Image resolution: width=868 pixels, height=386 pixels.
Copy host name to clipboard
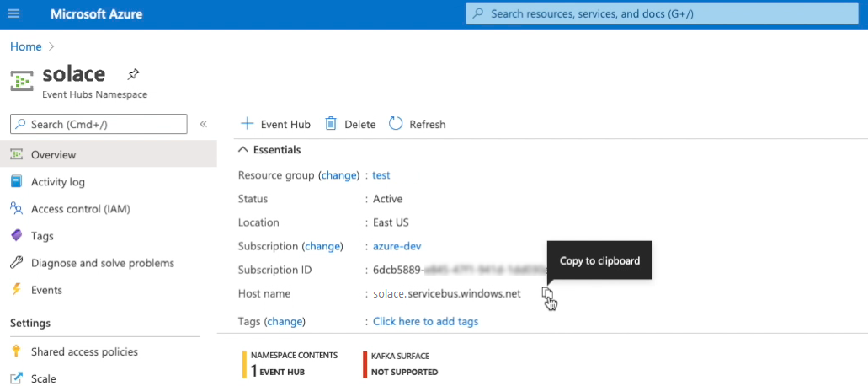click(x=547, y=293)
